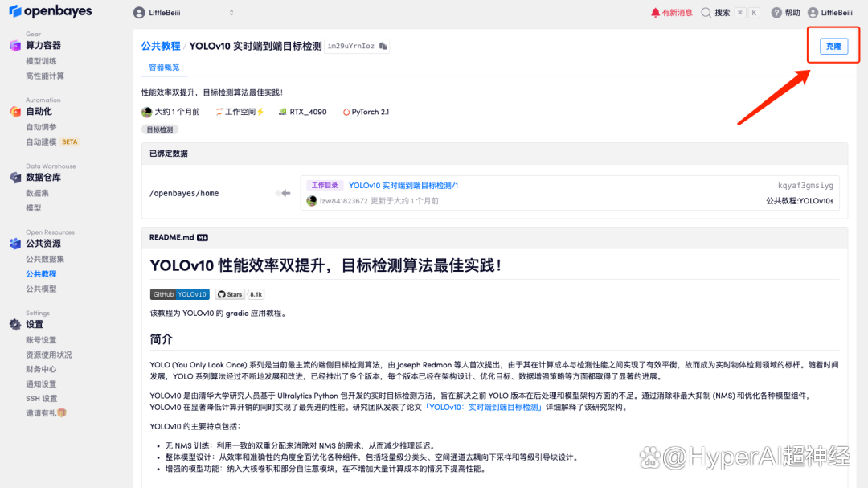
Task: Click the 工作目录 badge
Action: [x=325, y=186]
